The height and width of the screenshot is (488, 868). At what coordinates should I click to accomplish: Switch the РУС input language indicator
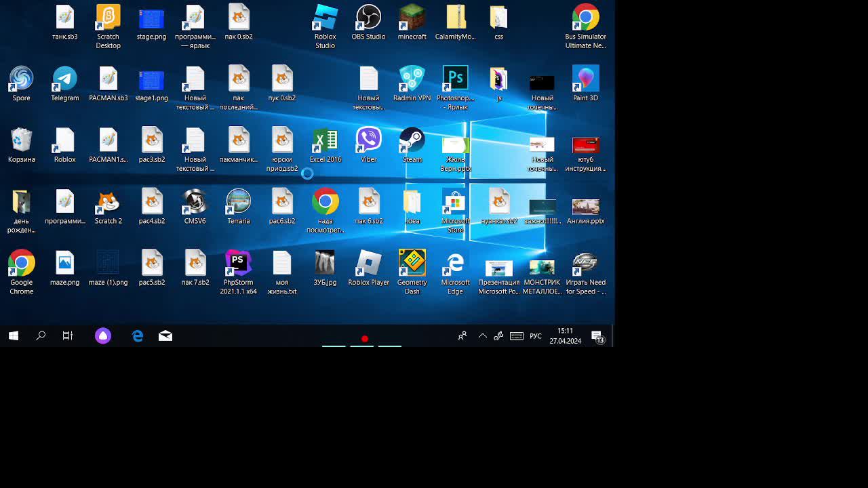pos(536,335)
